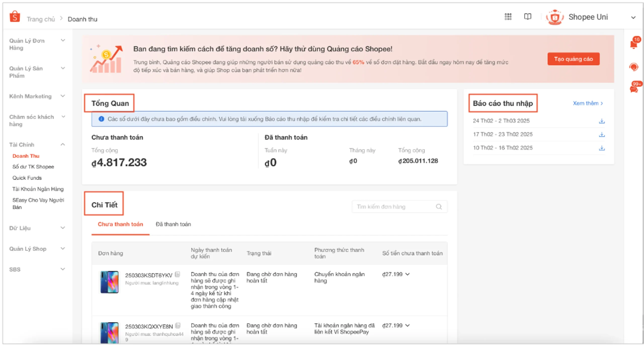Download report 10 Th02 - 16 Th02 2025
The height and width of the screenshot is (347, 644).
point(601,148)
